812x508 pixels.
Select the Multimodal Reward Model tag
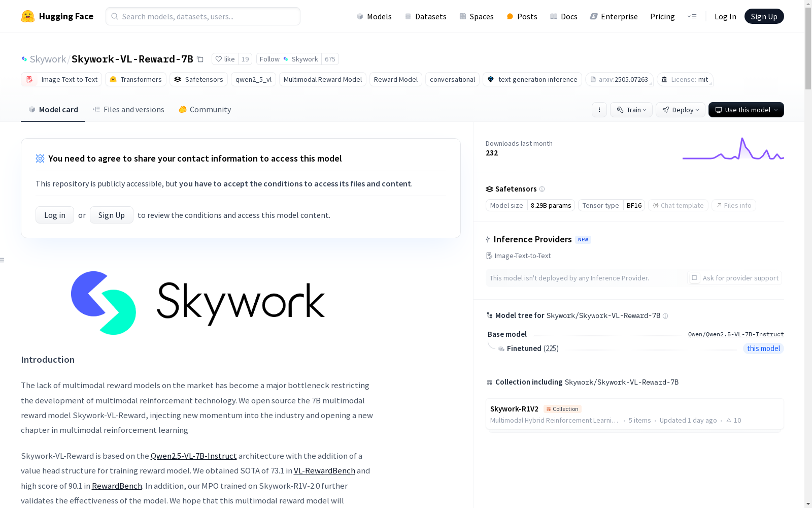(x=323, y=79)
